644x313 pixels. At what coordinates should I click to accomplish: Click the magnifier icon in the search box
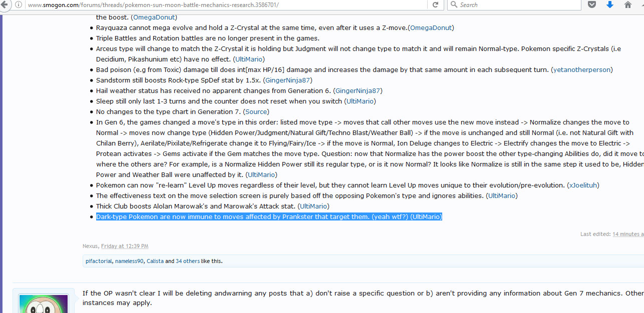click(453, 4)
